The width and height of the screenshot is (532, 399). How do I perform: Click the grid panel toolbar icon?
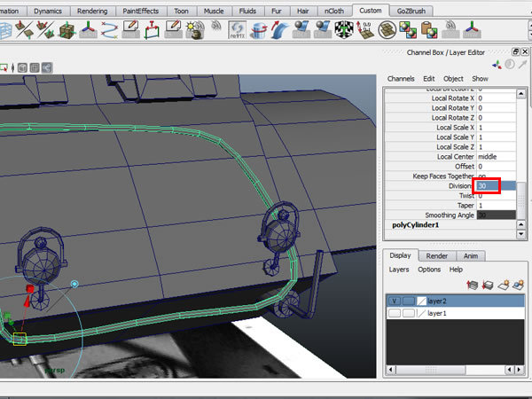[x=35, y=68]
